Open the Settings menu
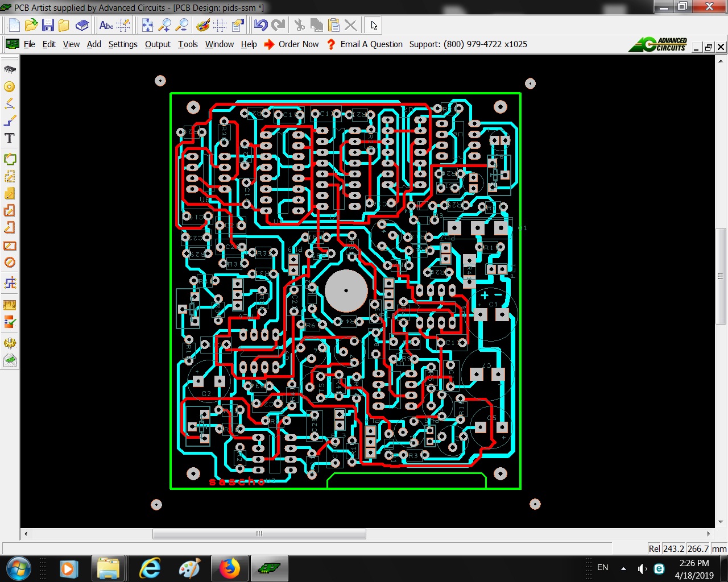Viewport: 728px width, 582px height. 123,44
